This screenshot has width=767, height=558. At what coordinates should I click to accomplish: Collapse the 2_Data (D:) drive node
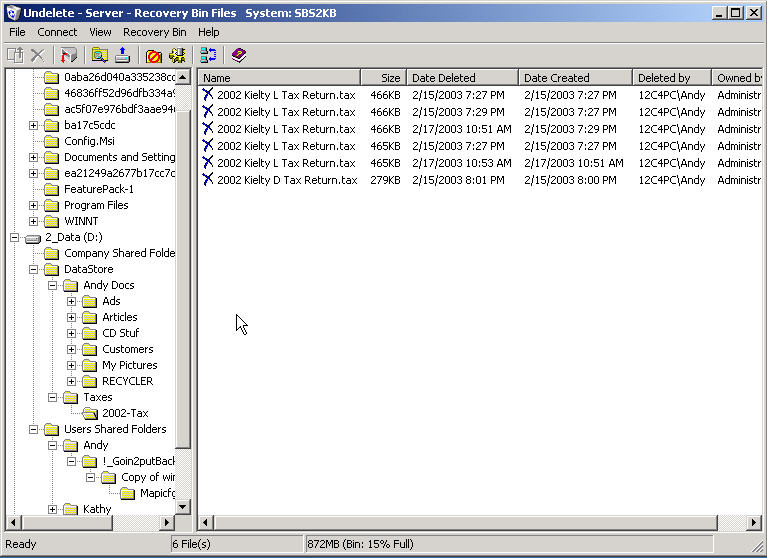[x=14, y=238]
